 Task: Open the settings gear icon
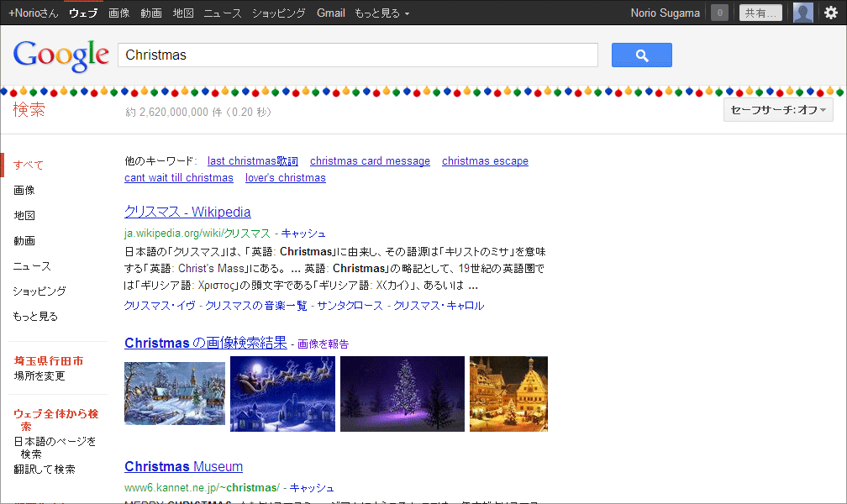[831, 13]
